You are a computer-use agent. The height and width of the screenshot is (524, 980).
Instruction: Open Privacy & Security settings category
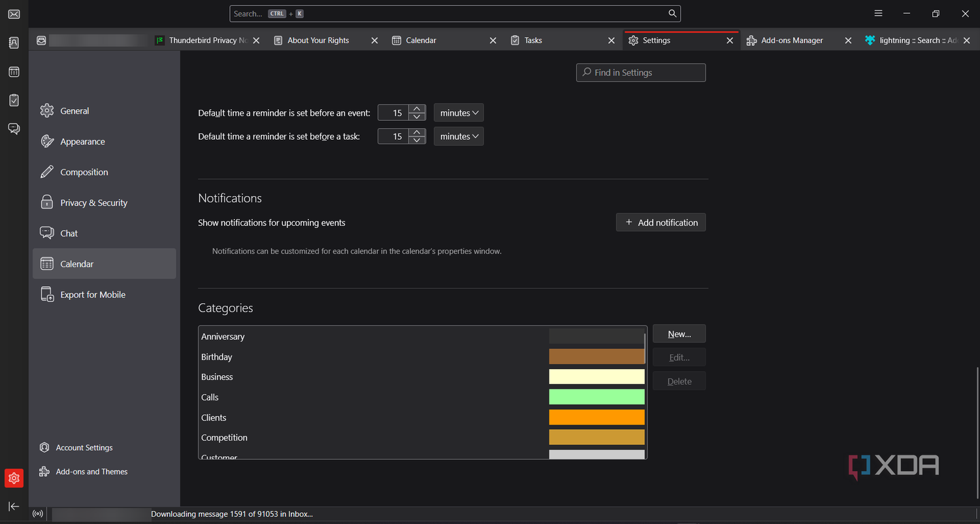(105, 203)
